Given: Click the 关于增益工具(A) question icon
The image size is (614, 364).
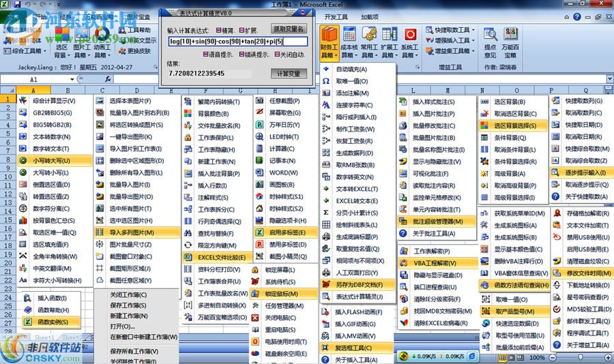Looking at the screenshot, I should [x=557, y=345].
